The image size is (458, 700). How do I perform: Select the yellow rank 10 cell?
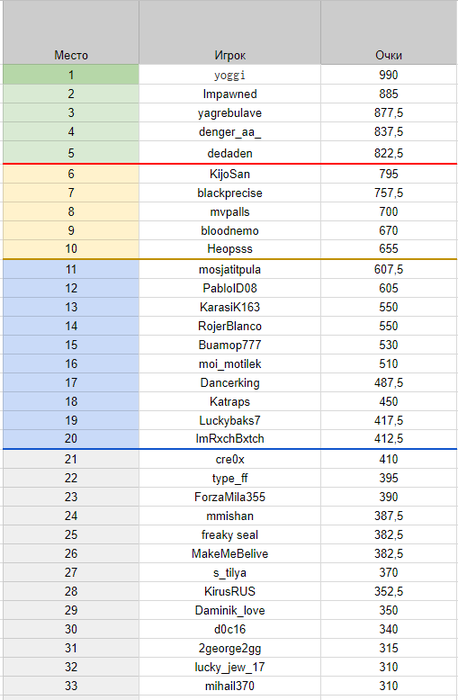tap(71, 249)
